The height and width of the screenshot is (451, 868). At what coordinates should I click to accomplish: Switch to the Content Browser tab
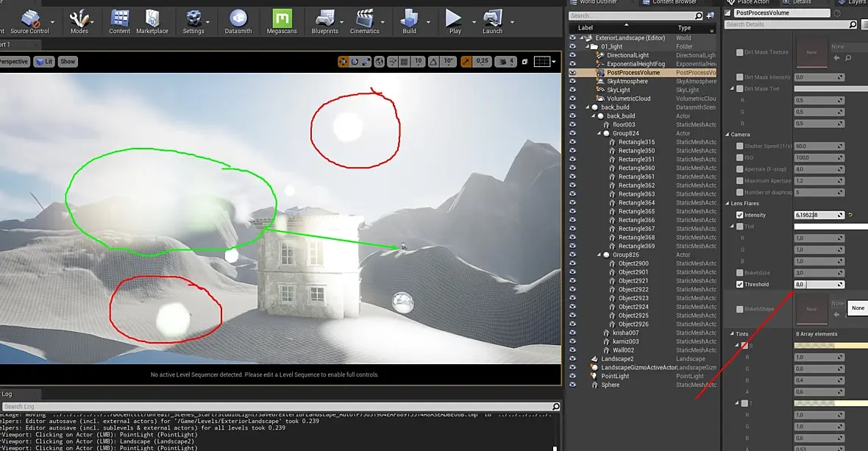(674, 2)
